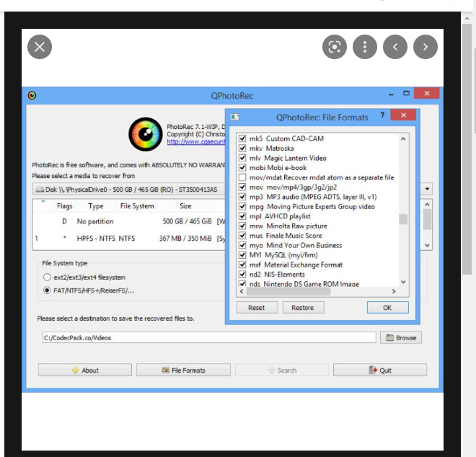Uncheck myo Mind Your Own Business
Viewport: 476px width, 457px height.
(242, 246)
